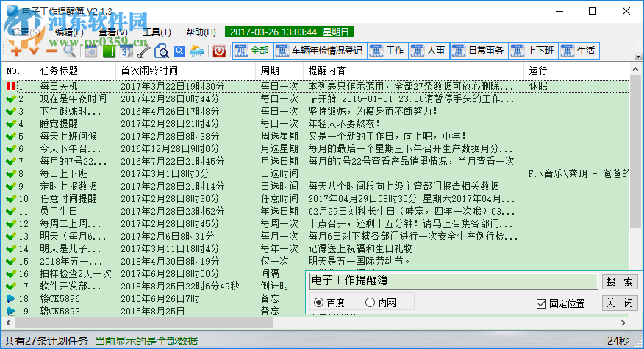Screen dimensions: 644x349
Task: Switch to the 工作 category tab
Action: 387,51
